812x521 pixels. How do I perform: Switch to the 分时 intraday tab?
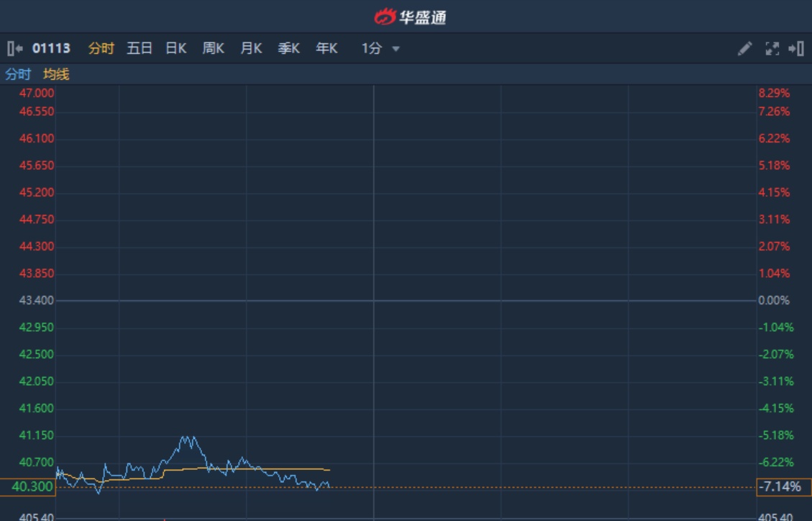[101, 49]
